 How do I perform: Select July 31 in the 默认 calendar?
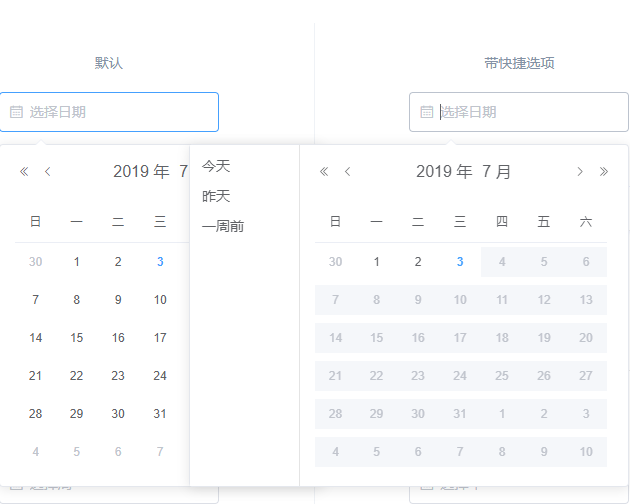[160, 414]
